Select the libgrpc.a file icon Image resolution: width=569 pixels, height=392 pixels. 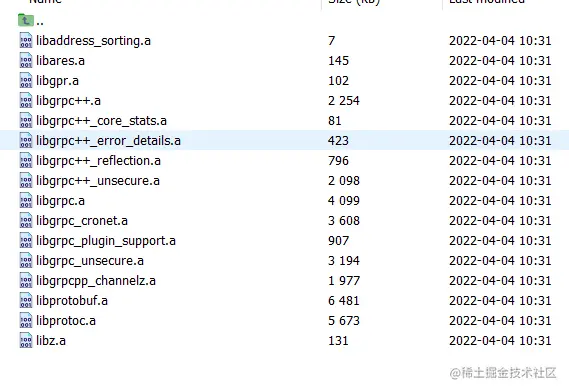point(26,200)
